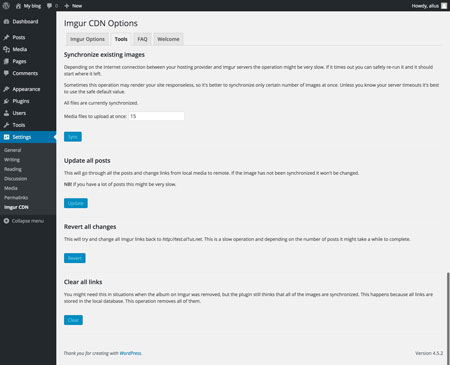This screenshot has height=365, width=450.
Task: Switch to the FAQ tab
Action: pyautogui.click(x=142, y=39)
